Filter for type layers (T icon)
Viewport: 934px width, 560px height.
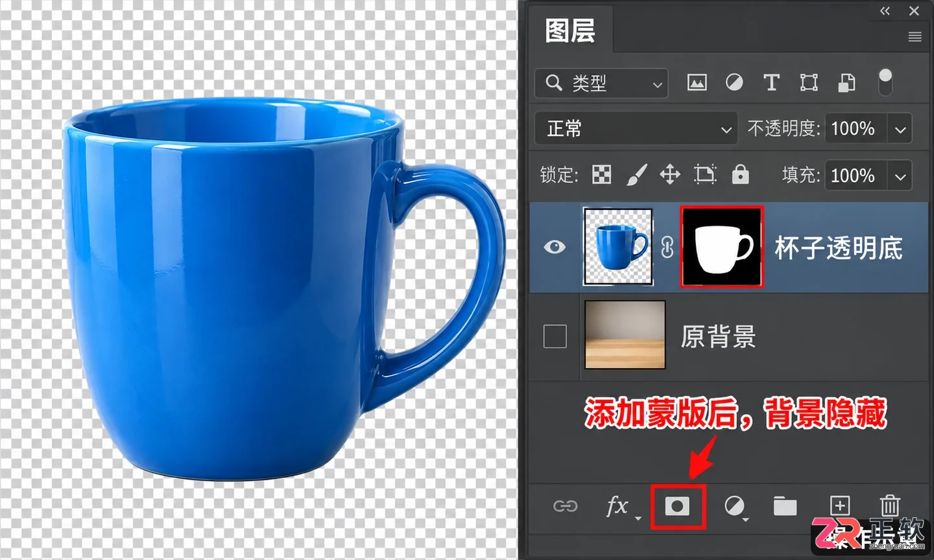[771, 82]
